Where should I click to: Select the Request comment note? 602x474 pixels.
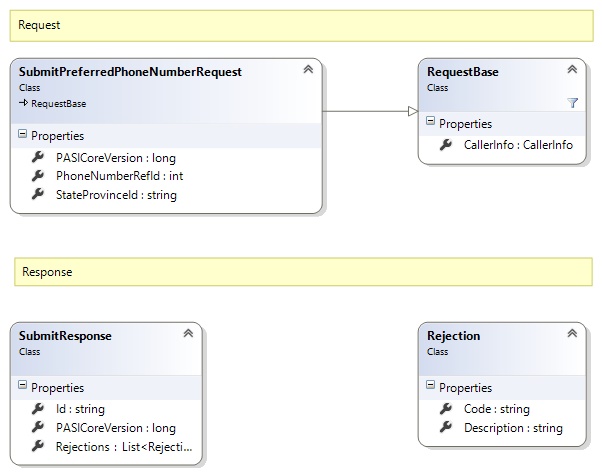[x=300, y=25]
